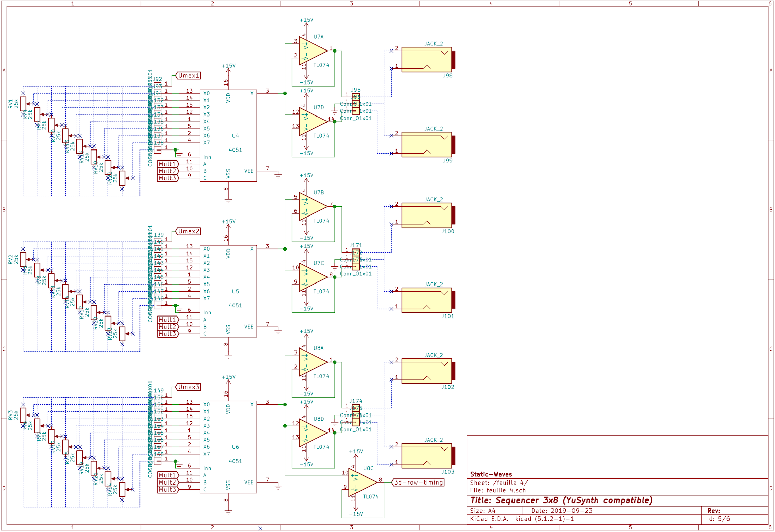Click the J103 jack symbol

click(x=427, y=456)
